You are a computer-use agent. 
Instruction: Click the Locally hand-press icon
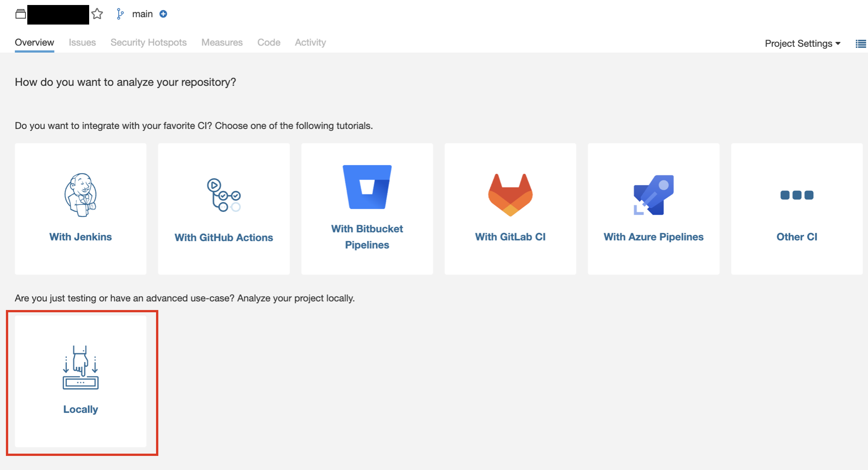point(81,367)
